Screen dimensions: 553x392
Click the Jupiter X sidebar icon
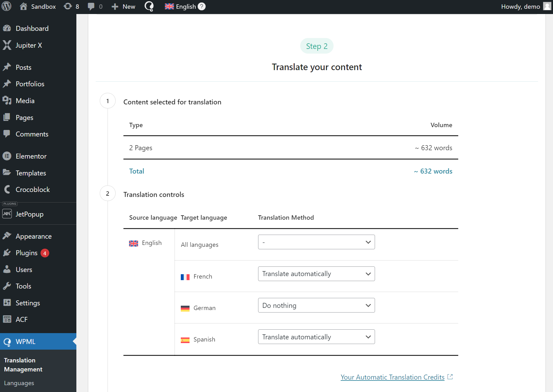(x=7, y=45)
